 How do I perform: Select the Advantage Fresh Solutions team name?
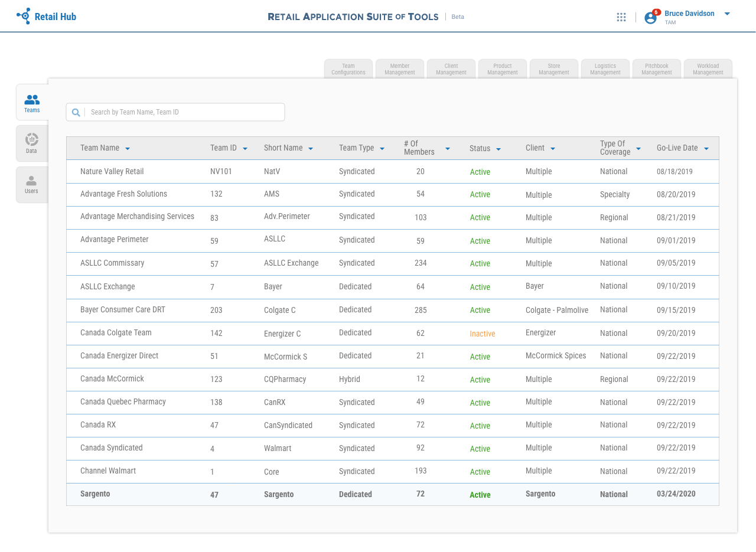[x=123, y=194]
